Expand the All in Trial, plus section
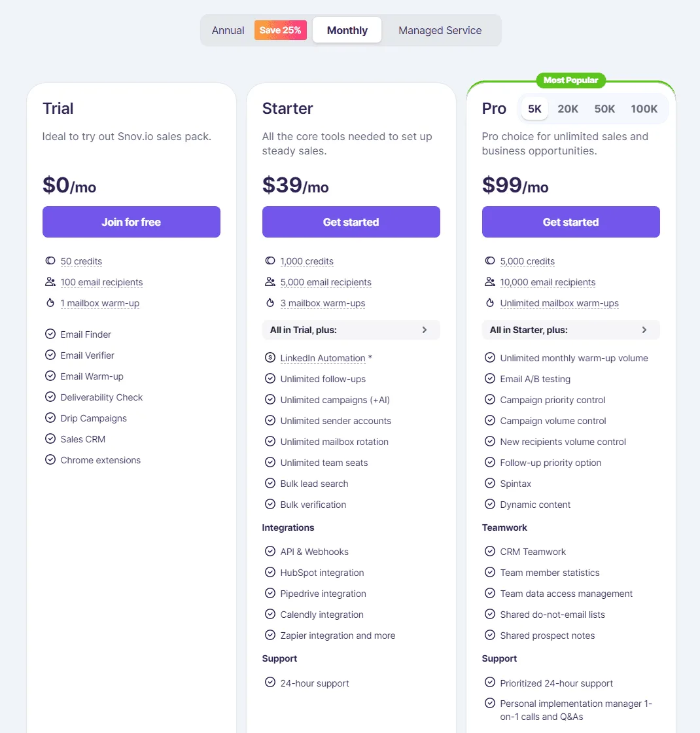 point(351,330)
